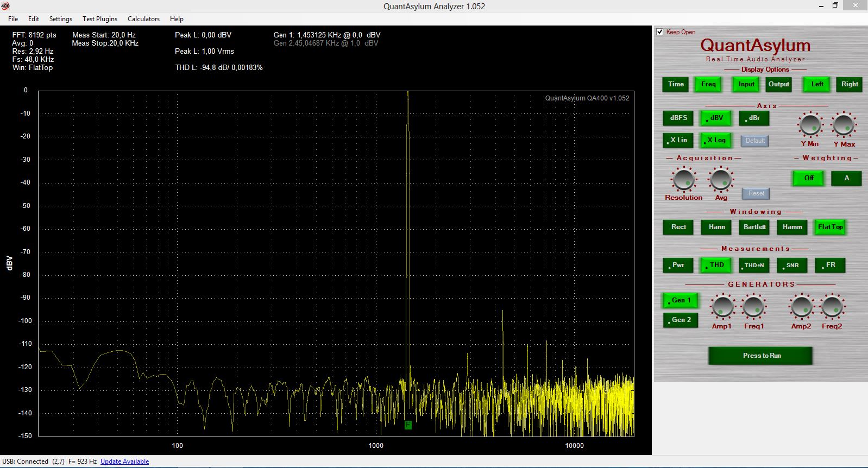Enable the THD+N measurement
Viewport: 868px width, 468px height.
click(754, 265)
